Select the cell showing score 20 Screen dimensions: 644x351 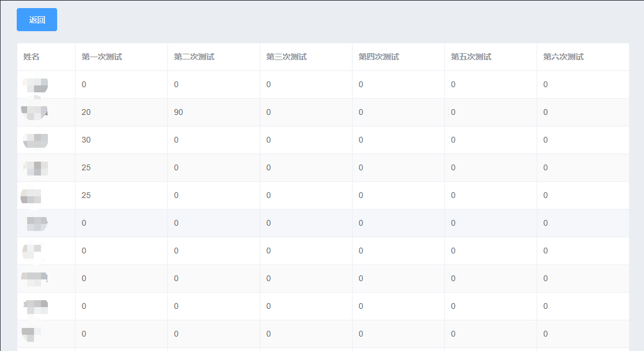pos(121,112)
